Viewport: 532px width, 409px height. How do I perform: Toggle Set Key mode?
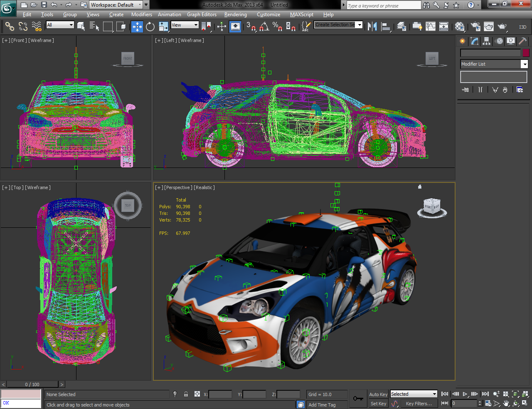click(378, 404)
